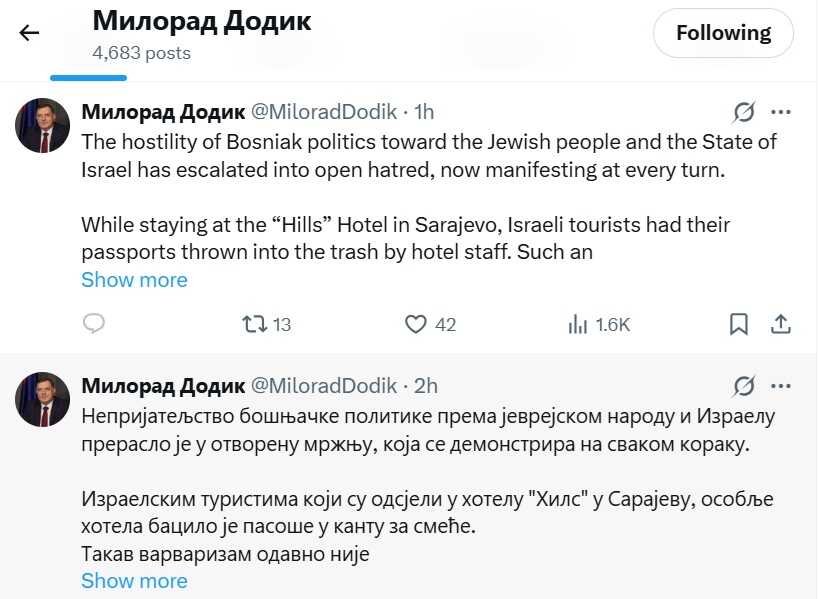
Task: Click Dodik's avatar on the second post
Action: pos(42,400)
